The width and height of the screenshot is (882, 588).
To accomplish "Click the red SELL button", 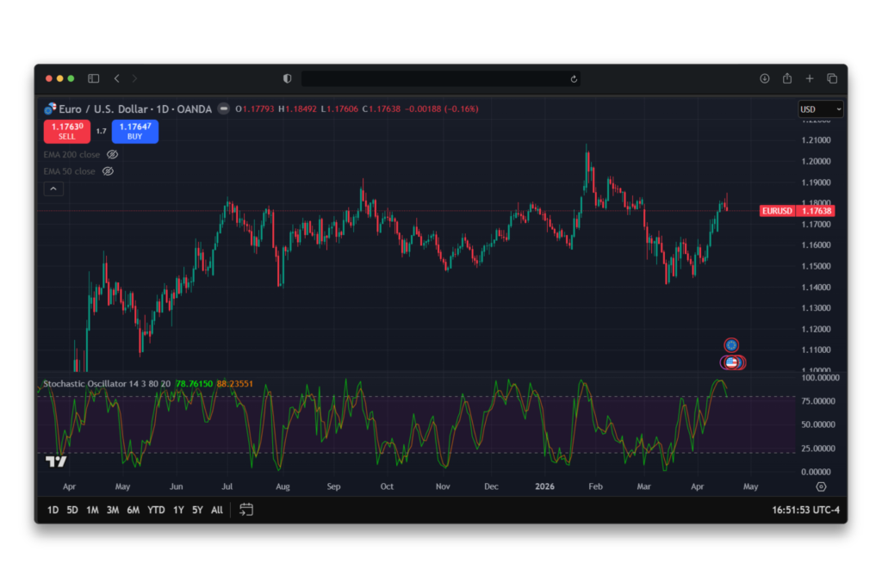I will click(66, 131).
